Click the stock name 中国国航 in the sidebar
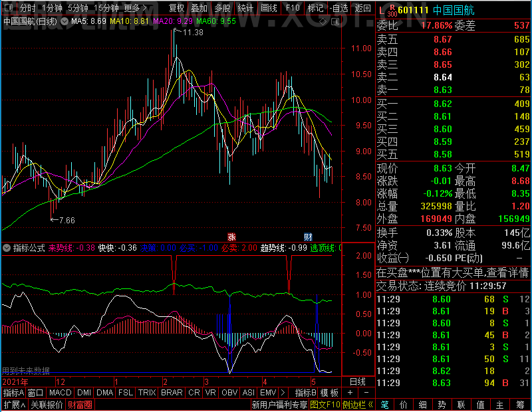The image size is (532, 412). click(x=454, y=10)
